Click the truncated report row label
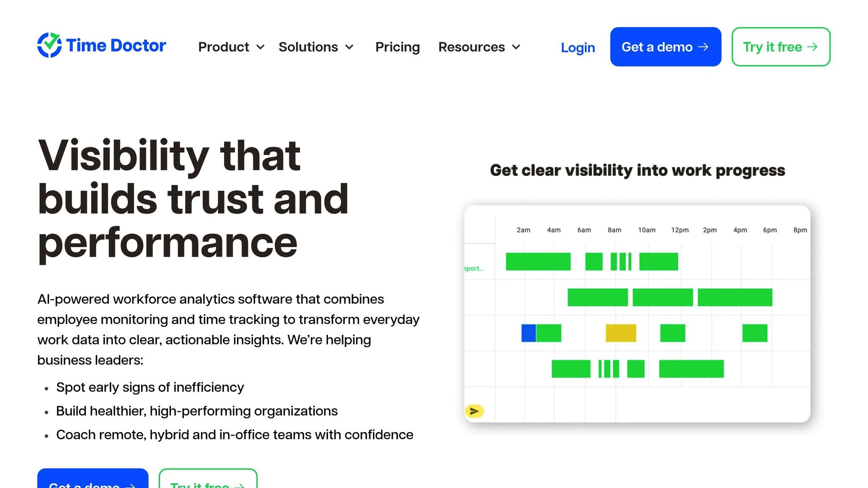Screen dimensions: 868x488 [473, 269]
